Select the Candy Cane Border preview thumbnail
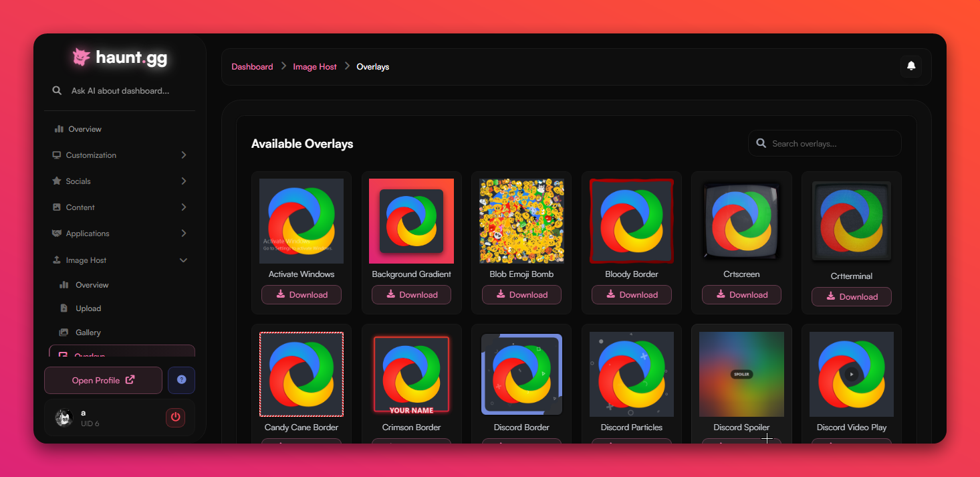This screenshot has height=477, width=980. (x=301, y=374)
